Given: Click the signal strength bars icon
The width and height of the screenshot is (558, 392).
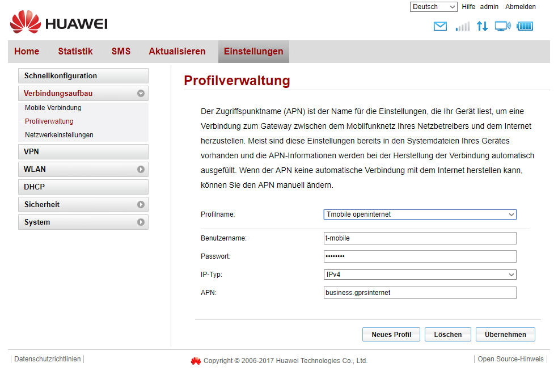Looking at the screenshot, I should coord(462,26).
